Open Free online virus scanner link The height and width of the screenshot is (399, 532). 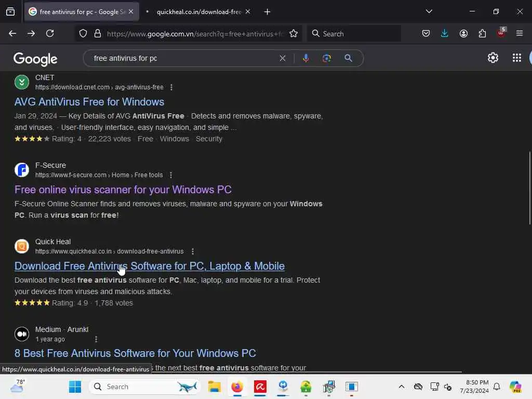point(123,190)
